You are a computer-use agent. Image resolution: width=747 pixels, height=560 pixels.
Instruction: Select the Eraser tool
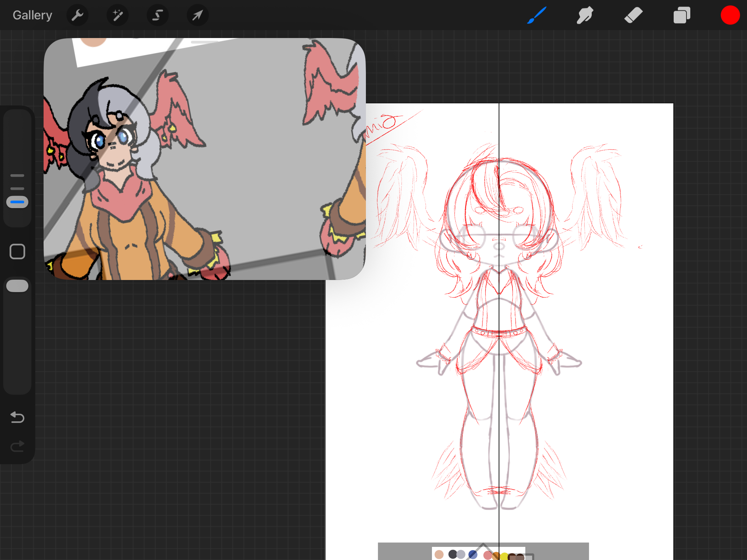[633, 15]
